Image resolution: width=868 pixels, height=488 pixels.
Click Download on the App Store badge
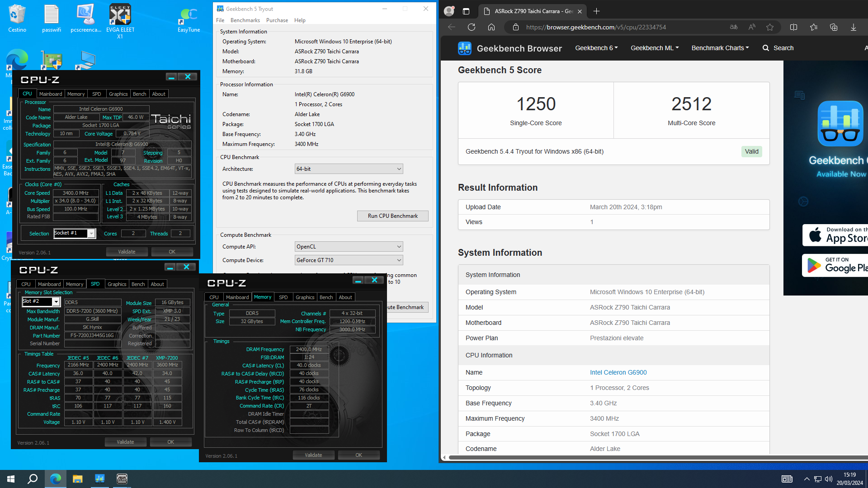tap(835, 235)
